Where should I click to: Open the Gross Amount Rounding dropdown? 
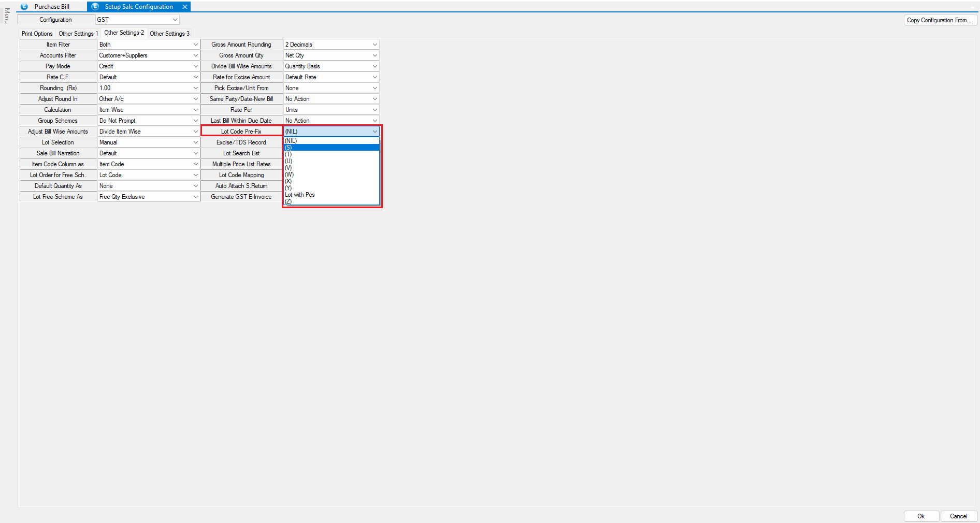(x=374, y=45)
